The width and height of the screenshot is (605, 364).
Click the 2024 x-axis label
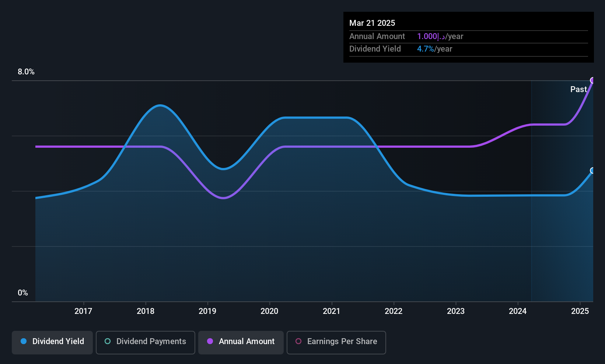518,311
